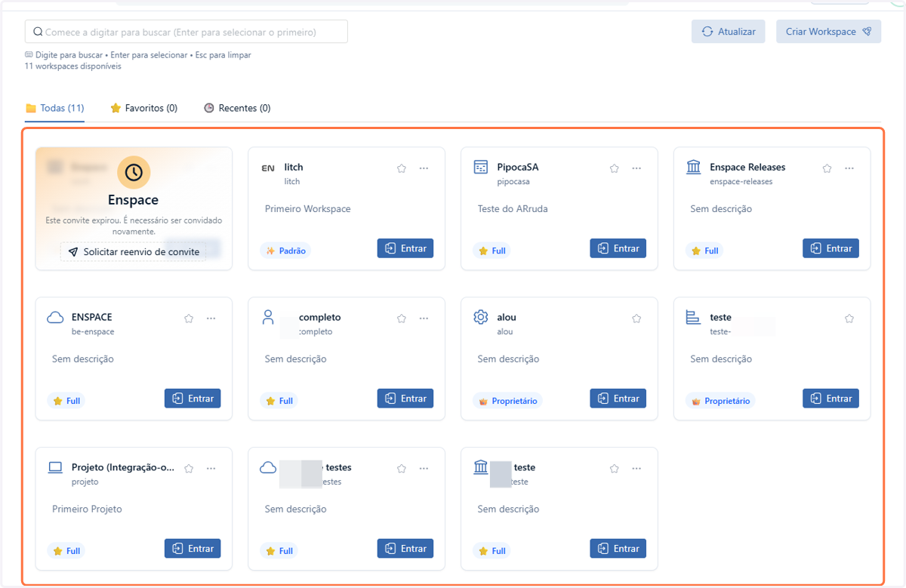
Task: Click the Proprietário badge on alou card
Action: 507,401
